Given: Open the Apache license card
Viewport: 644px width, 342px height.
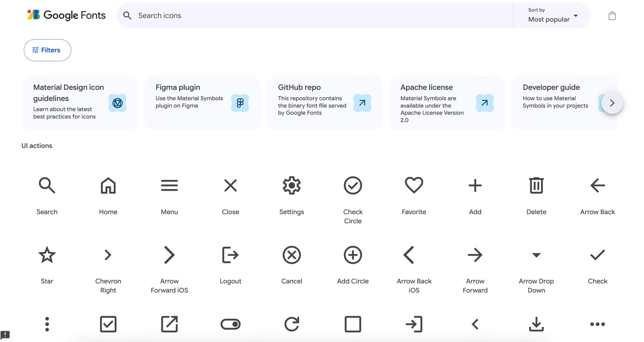Looking at the screenshot, I should tap(447, 103).
